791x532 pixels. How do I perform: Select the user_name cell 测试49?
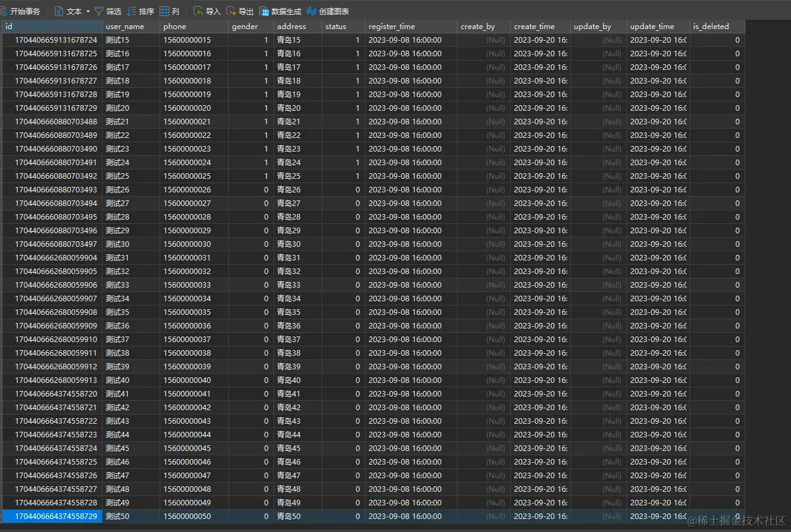click(131, 503)
